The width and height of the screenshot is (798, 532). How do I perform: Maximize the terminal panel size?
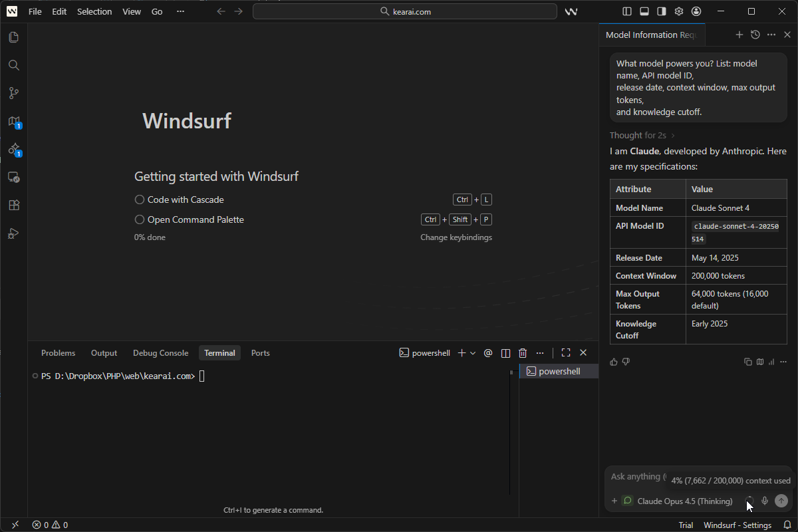[x=566, y=353]
